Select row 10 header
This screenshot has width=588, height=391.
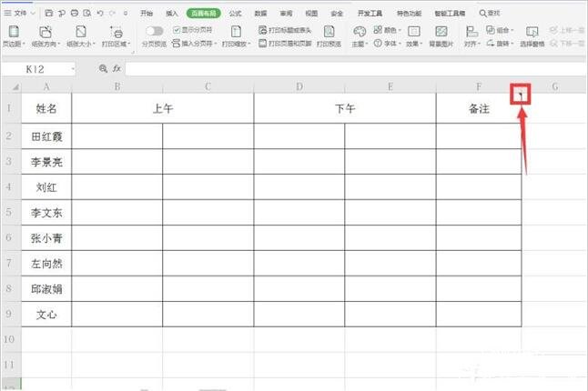[11, 339]
